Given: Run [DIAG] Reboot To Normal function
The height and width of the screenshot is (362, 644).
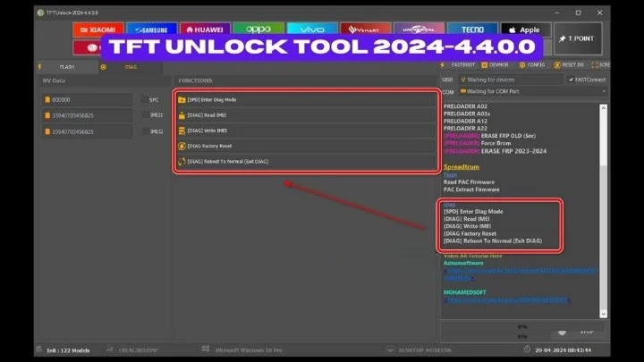Looking at the screenshot, I should 306,161.
